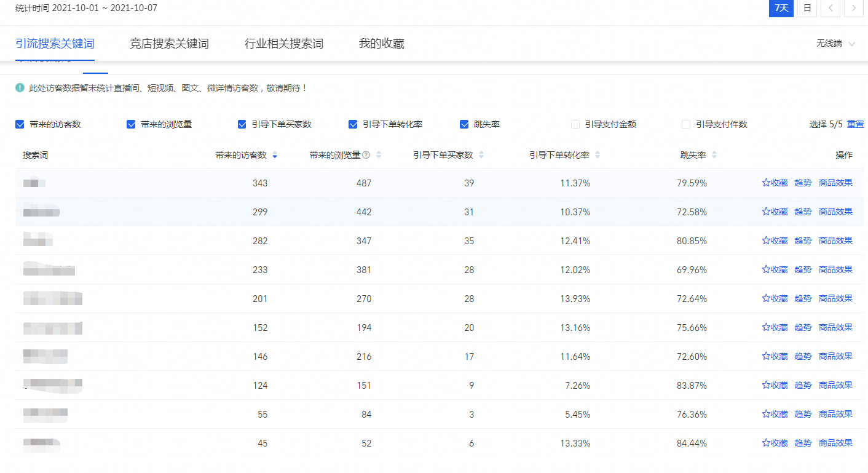Open 趋势 for the 124-visitor keyword
This screenshot has height=473, width=868.
point(803,385)
